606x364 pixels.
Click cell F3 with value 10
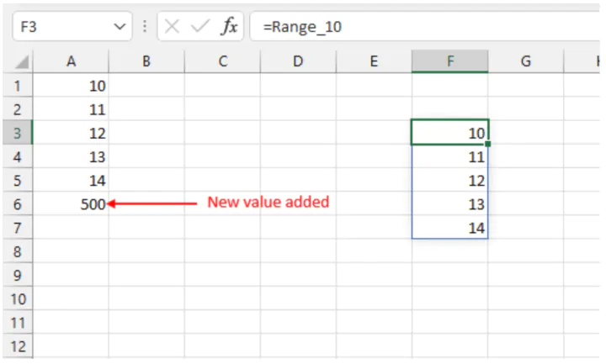(x=449, y=132)
